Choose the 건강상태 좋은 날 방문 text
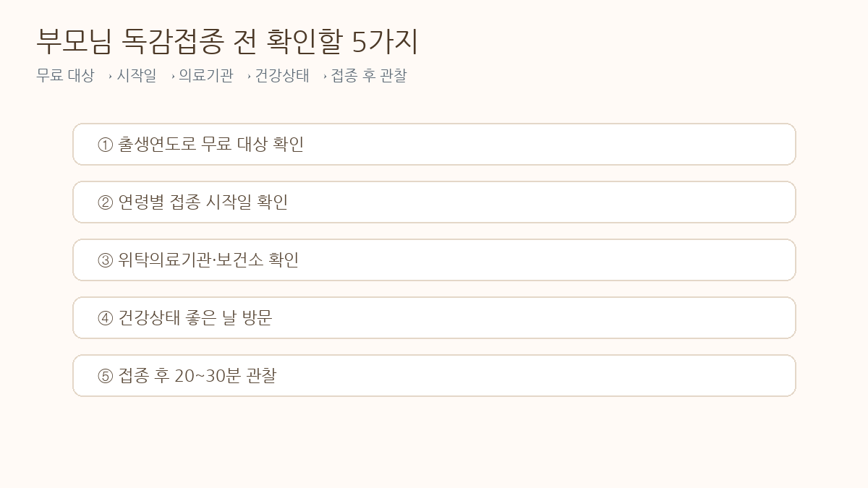Screen dimensions: 868x488 point(195,317)
